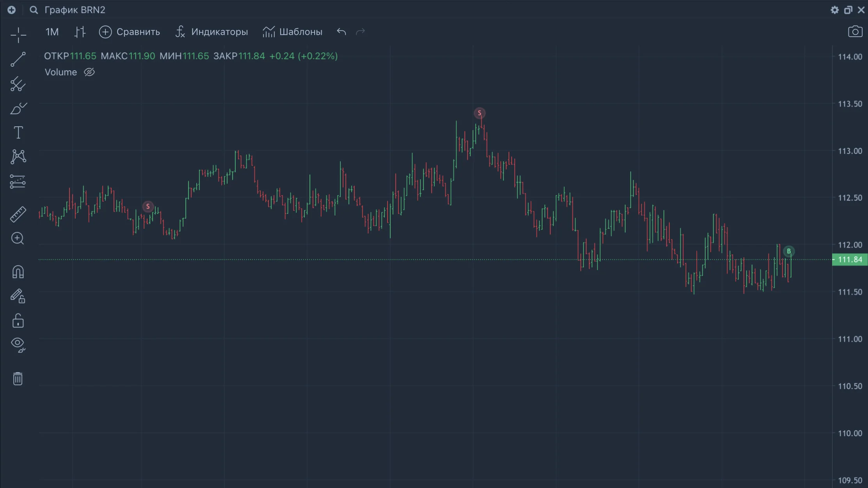
Task: Change the chart bar style
Action: [x=80, y=32]
